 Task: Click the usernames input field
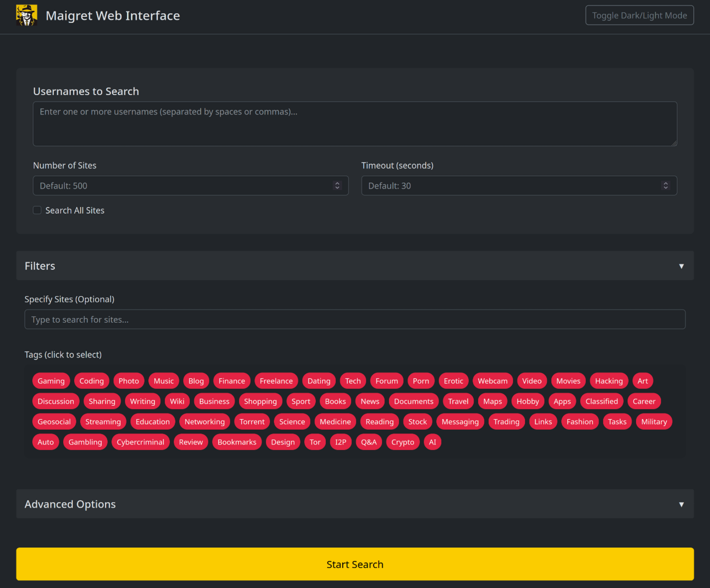[355, 123]
